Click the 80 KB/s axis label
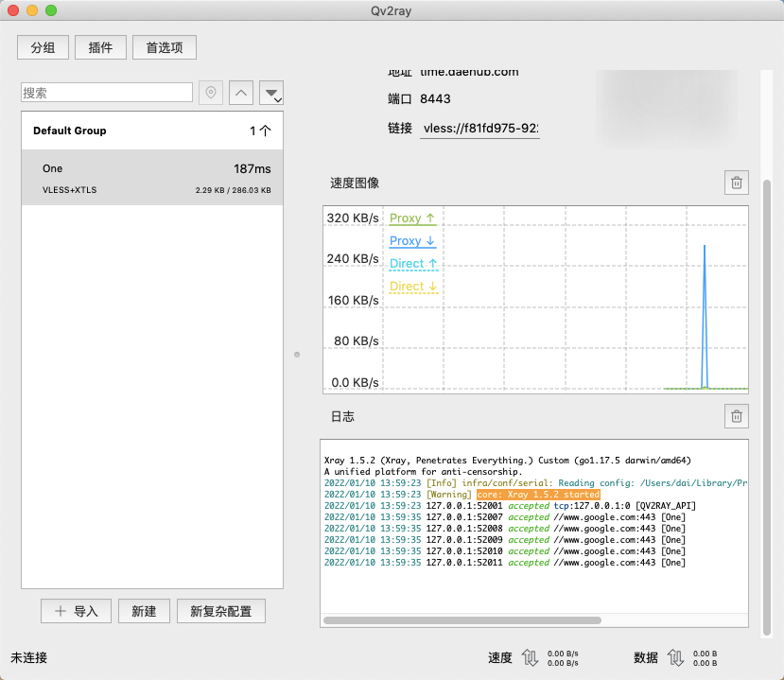Screen dimensions: 784x680 357,341
